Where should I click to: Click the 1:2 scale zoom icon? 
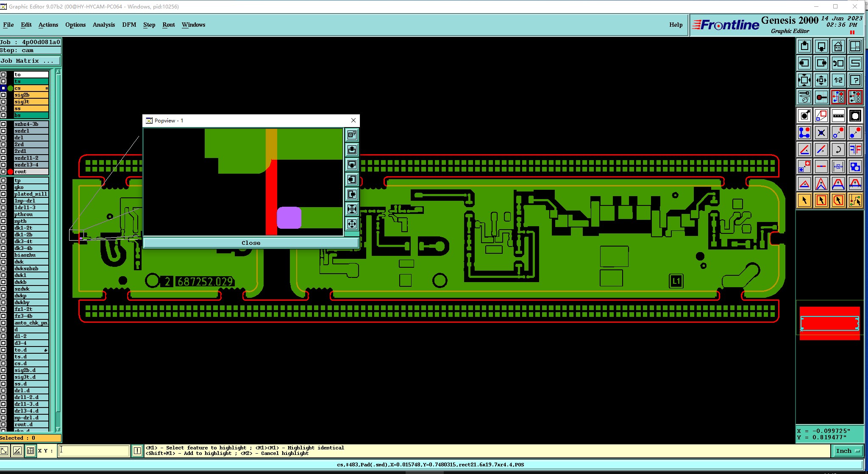(x=838, y=80)
